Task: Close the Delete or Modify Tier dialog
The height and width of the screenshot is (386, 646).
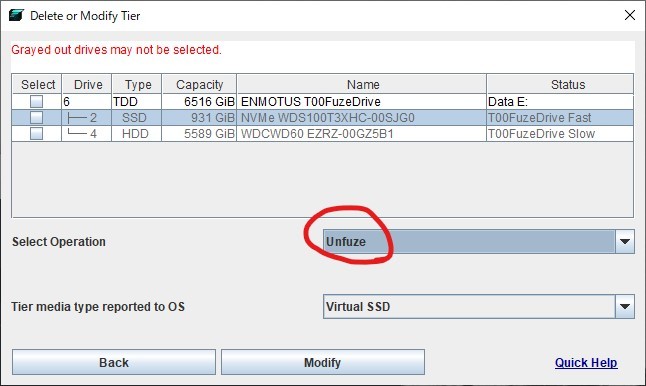Action: click(x=630, y=16)
